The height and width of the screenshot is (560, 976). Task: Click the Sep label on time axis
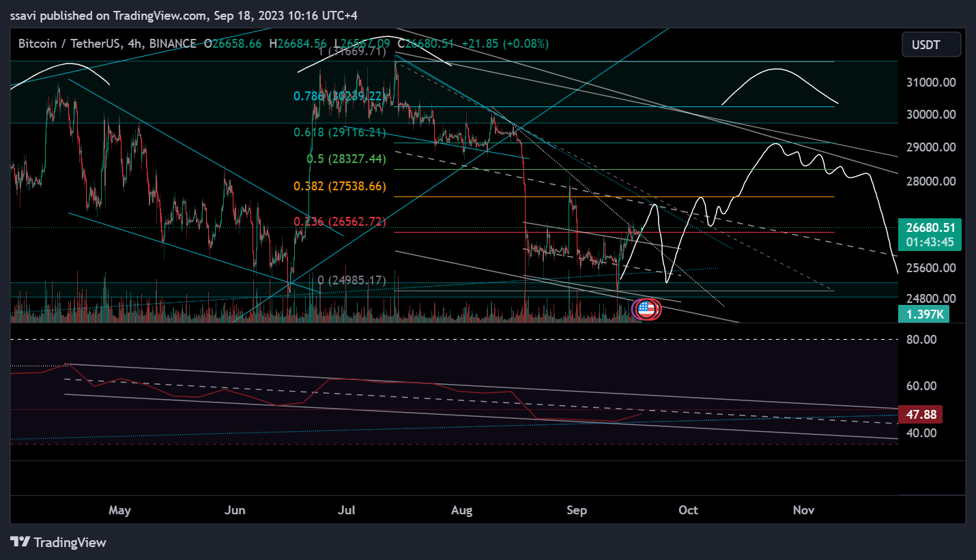pos(577,510)
